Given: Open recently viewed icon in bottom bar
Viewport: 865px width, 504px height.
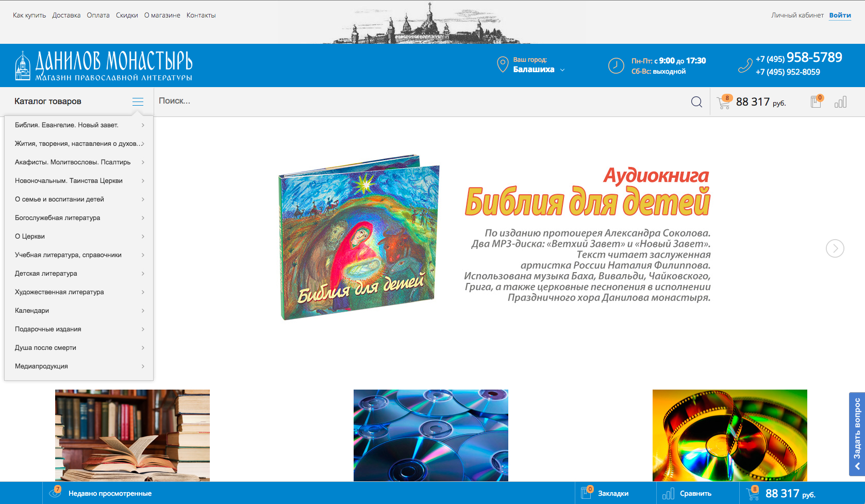Looking at the screenshot, I should (55, 493).
